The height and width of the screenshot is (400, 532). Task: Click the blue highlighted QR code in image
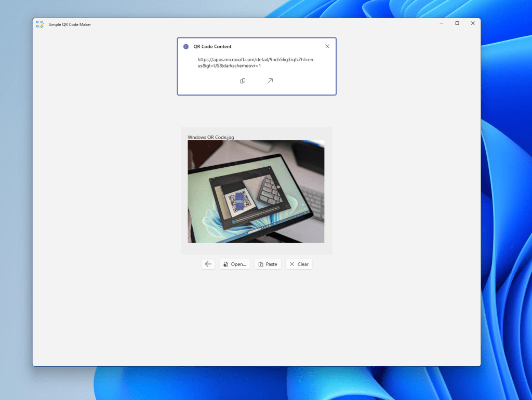240,201
